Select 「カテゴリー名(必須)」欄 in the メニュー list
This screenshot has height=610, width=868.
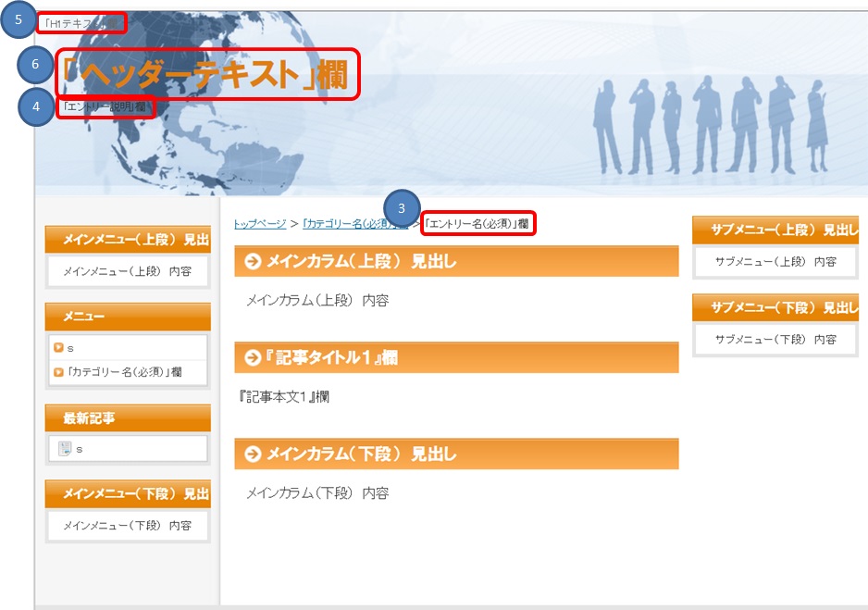tap(125, 372)
